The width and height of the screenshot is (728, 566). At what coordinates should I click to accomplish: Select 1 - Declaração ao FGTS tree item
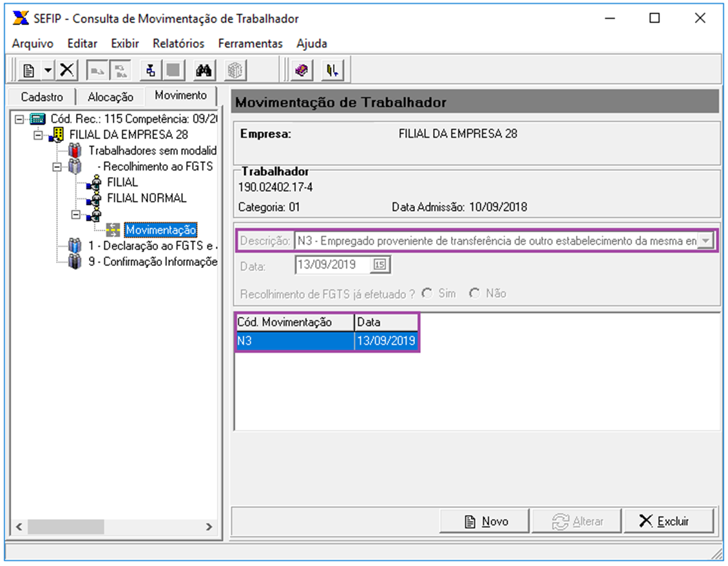(153, 246)
